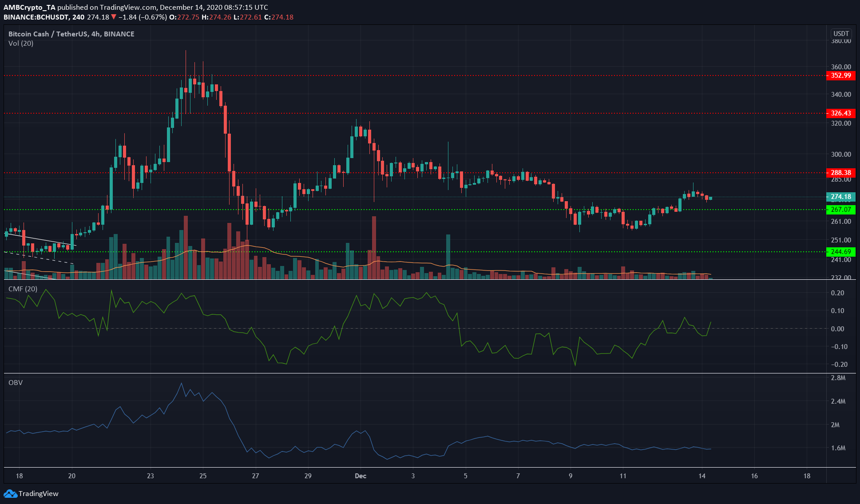Click the 274.18 current price label

pos(841,197)
